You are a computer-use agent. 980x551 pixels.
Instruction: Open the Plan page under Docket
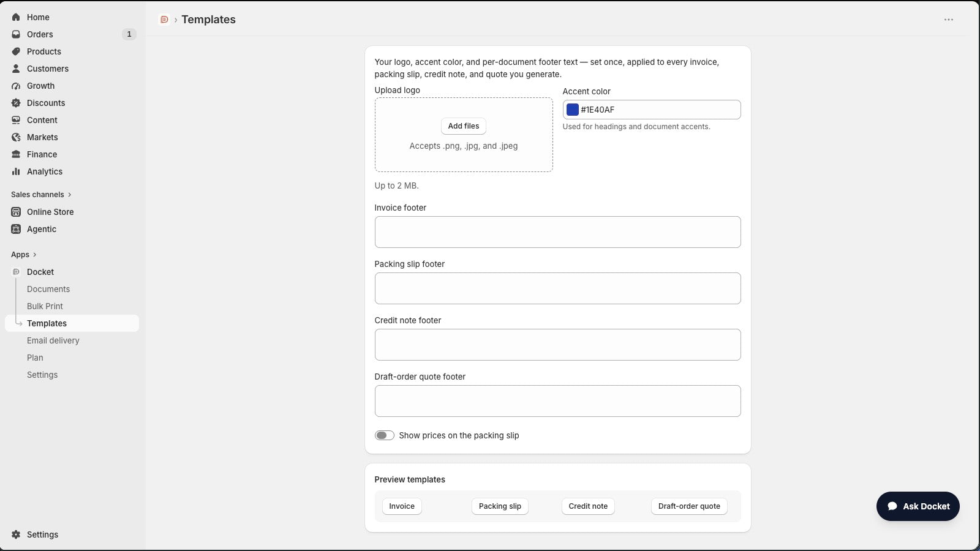click(35, 358)
